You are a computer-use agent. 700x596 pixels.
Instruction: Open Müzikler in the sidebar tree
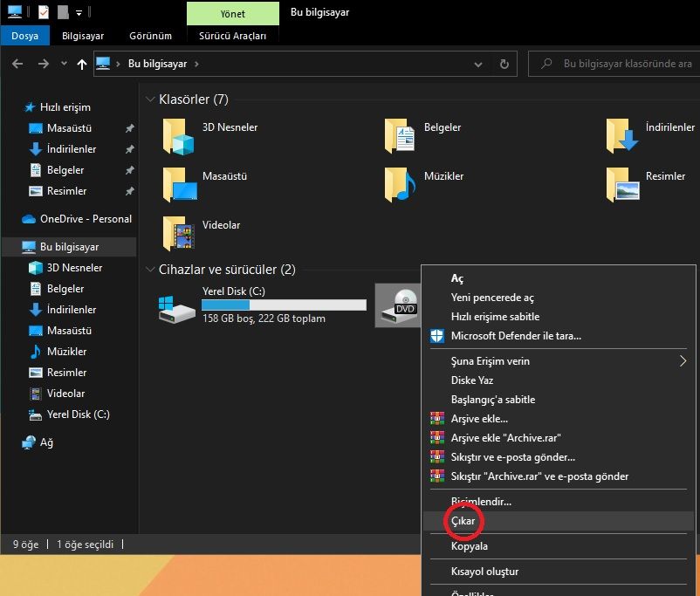click(x=66, y=352)
